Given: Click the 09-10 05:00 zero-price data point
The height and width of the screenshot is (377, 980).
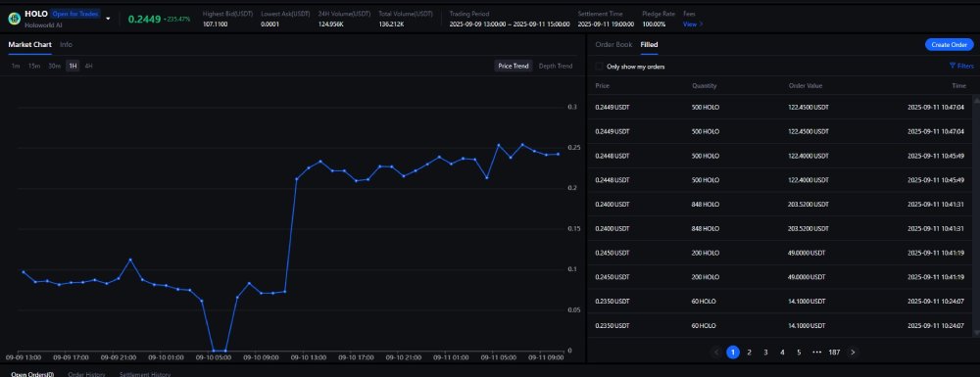Looking at the screenshot, I should tap(214, 351).
